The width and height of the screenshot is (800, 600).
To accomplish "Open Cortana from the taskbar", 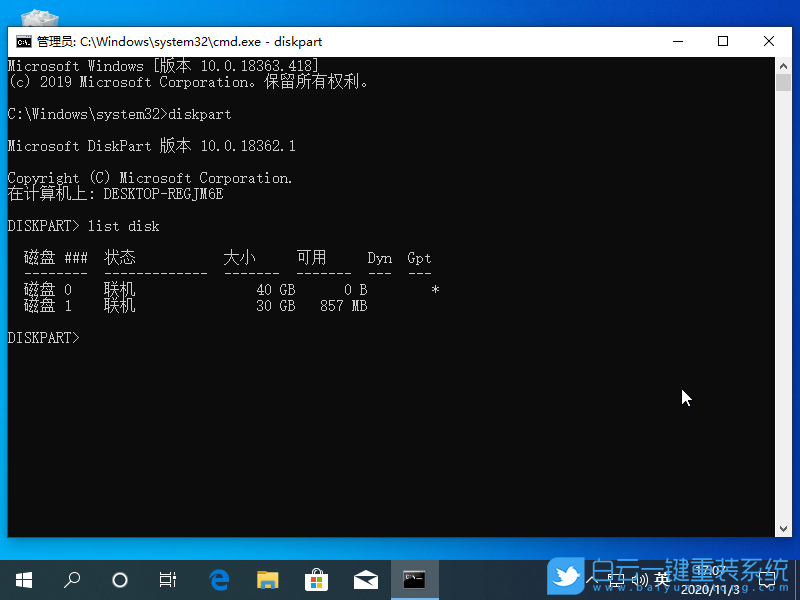I will click(120, 579).
